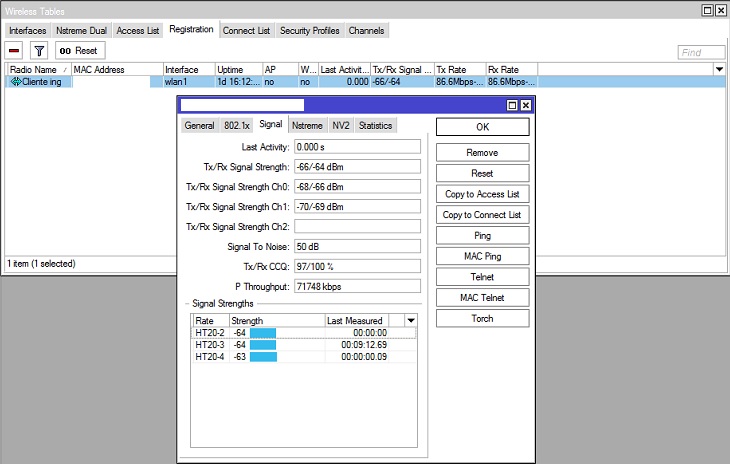Click the Torch button

[x=482, y=319]
